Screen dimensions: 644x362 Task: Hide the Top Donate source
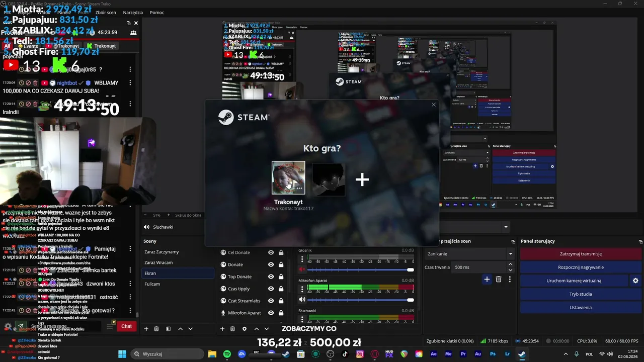271,277
